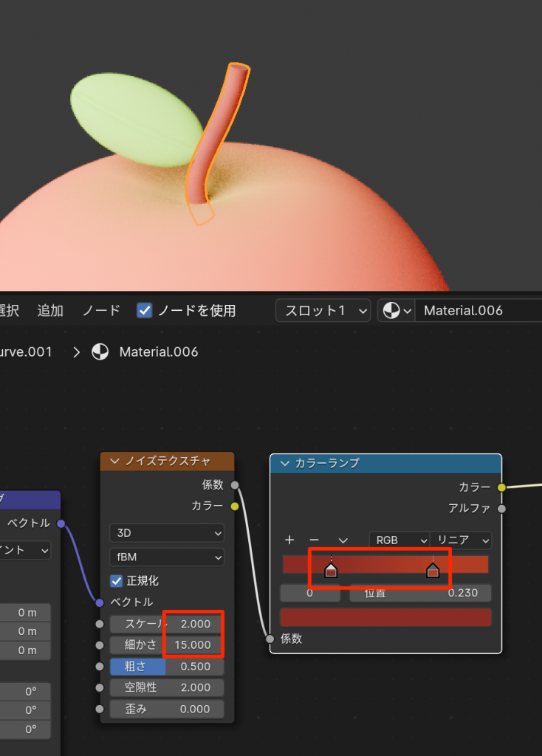Click the red color swatch below the ramp

[x=385, y=617]
